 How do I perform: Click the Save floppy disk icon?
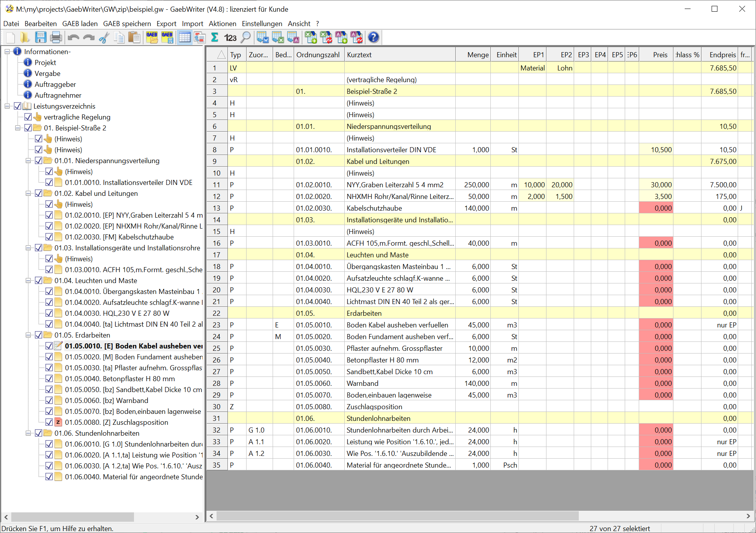coord(41,37)
